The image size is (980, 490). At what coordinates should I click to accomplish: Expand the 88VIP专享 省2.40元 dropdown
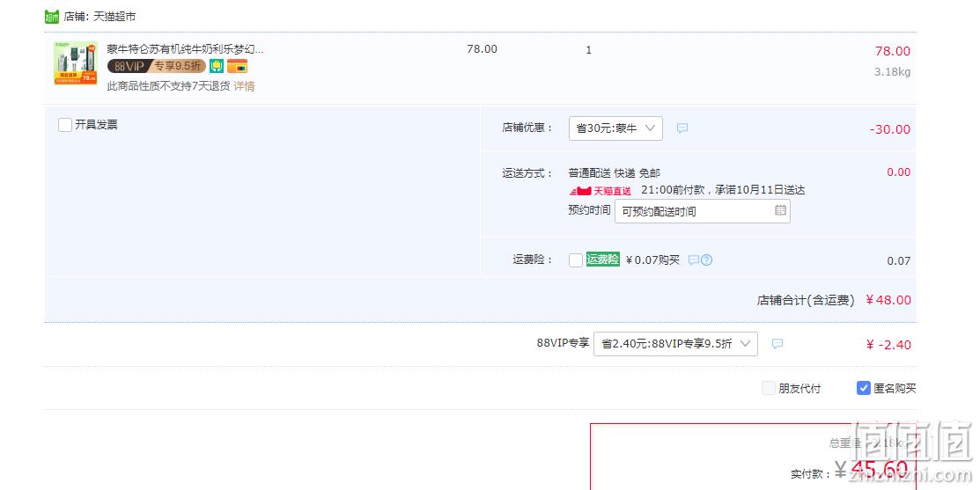[675, 344]
